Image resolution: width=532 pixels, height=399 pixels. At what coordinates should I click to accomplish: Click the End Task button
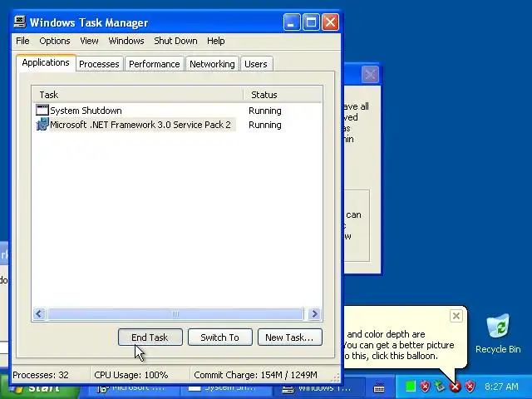pyautogui.click(x=150, y=337)
